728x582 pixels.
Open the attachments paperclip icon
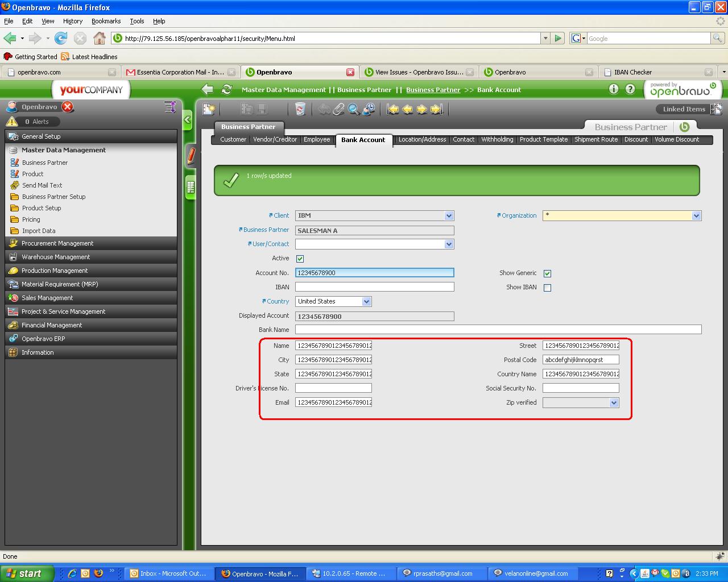click(339, 109)
